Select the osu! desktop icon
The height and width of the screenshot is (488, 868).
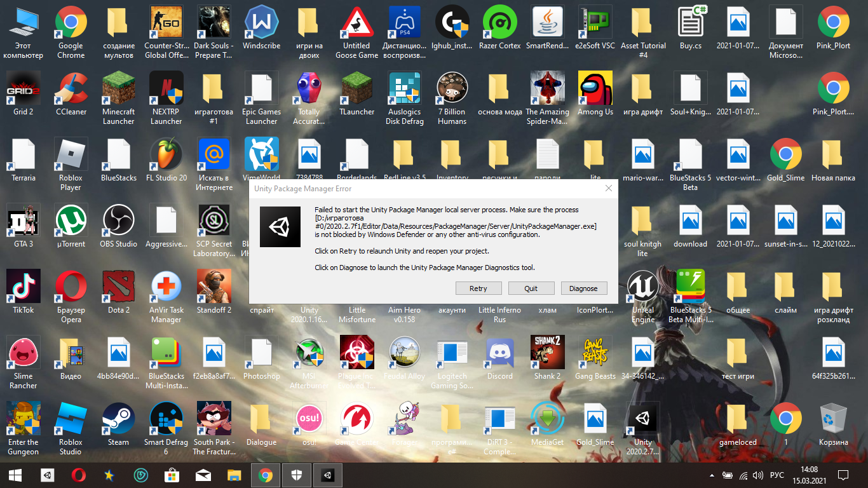pos(309,424)
